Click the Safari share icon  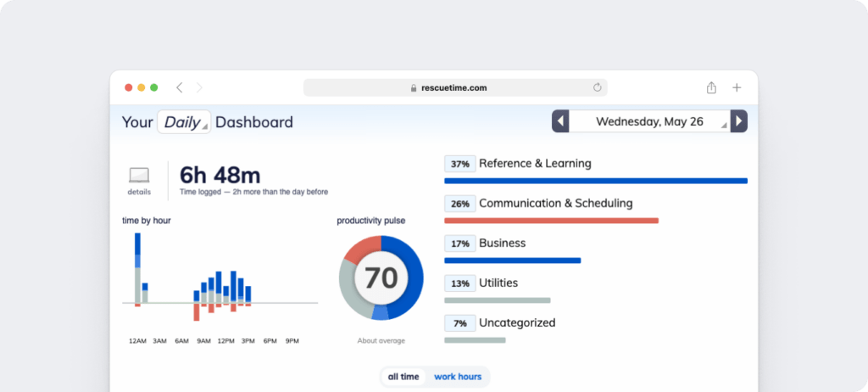tap(711, 87)
